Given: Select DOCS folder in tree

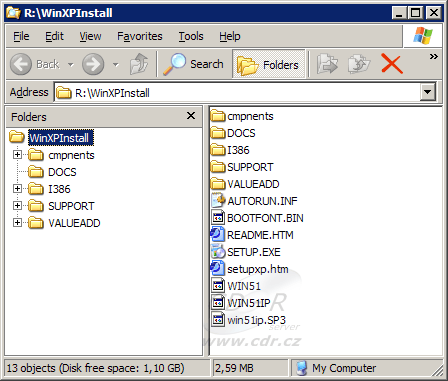Looking at the screenshot, I should 62,172.
